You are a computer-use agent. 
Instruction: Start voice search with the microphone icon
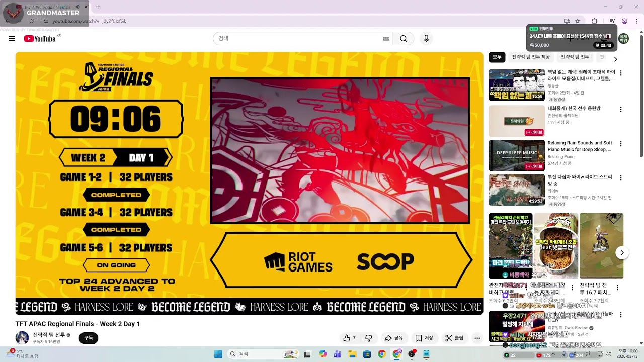tap(426, 39)
